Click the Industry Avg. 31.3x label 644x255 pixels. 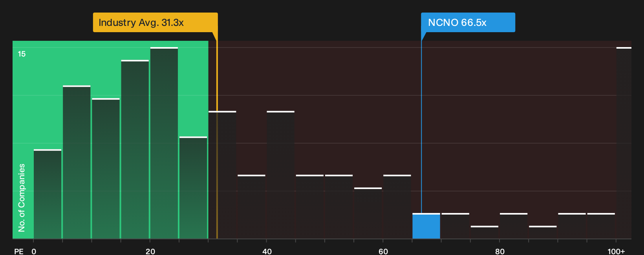pos(155,22)
